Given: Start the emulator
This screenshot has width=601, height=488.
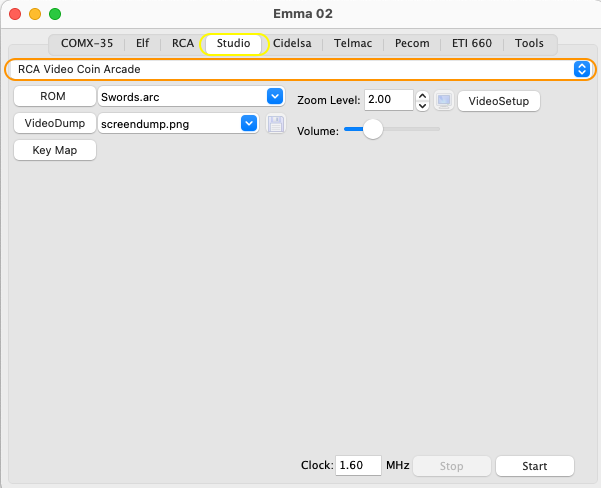Looking at the screenshot, I should click(x=535, y=466).
